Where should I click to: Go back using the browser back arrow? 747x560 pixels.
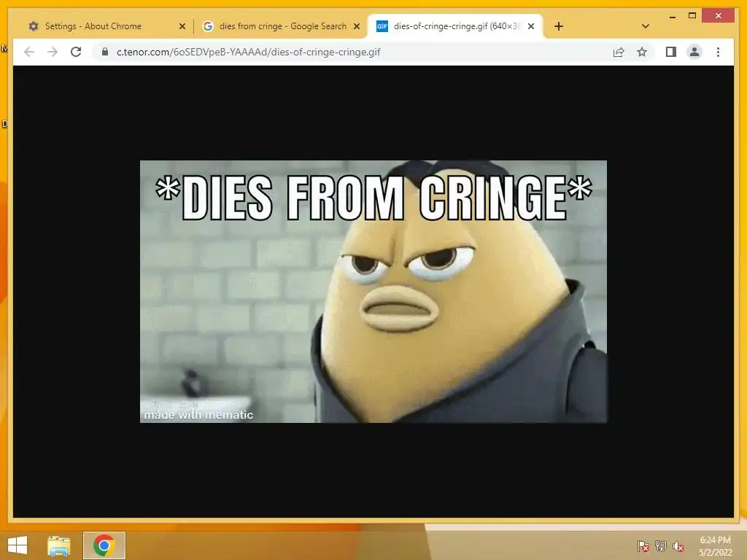click(x=29, y=52)
